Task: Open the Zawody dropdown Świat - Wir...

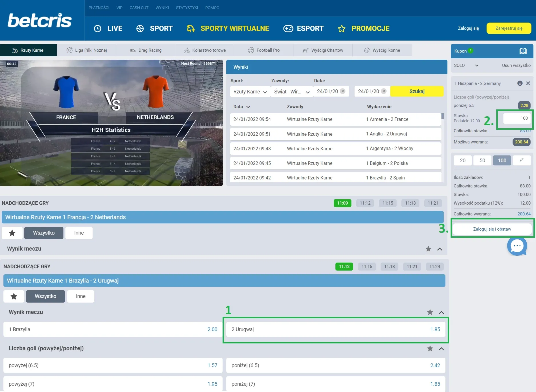Action: 292,92
